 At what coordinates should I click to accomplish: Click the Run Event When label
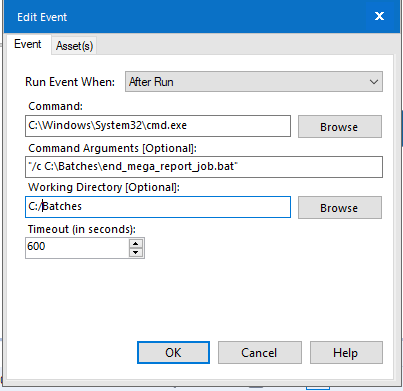(x=70, y=82)
